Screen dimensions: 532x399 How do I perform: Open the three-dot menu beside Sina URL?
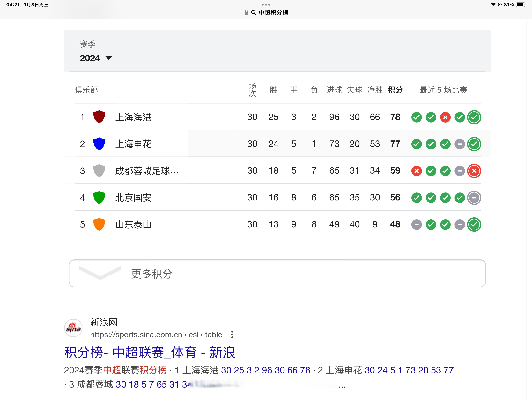point(232,334)
